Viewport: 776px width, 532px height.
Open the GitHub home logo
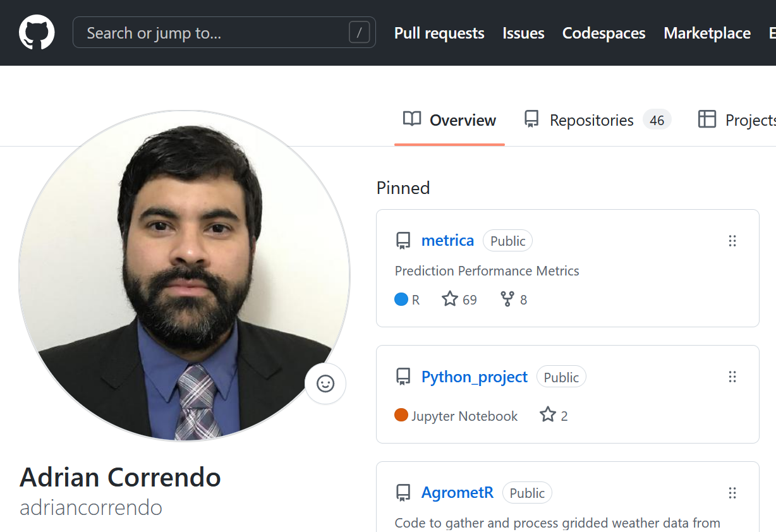[37, 32]
